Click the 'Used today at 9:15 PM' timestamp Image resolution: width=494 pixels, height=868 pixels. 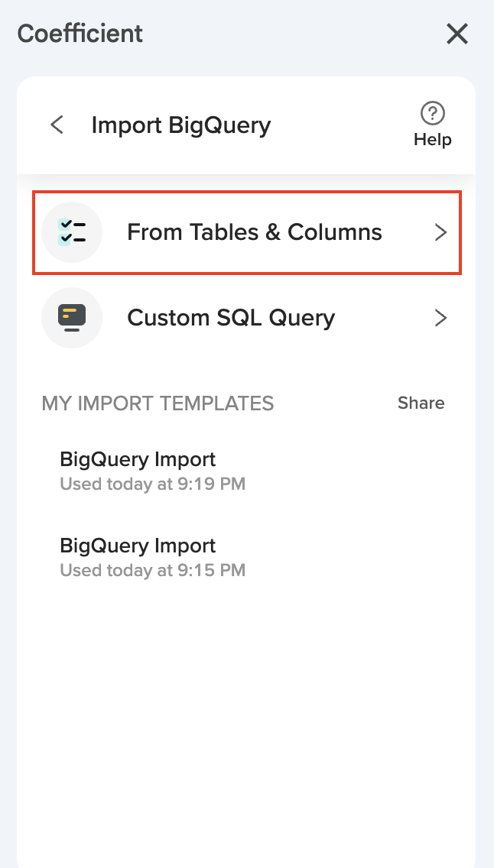coord(152,570)
